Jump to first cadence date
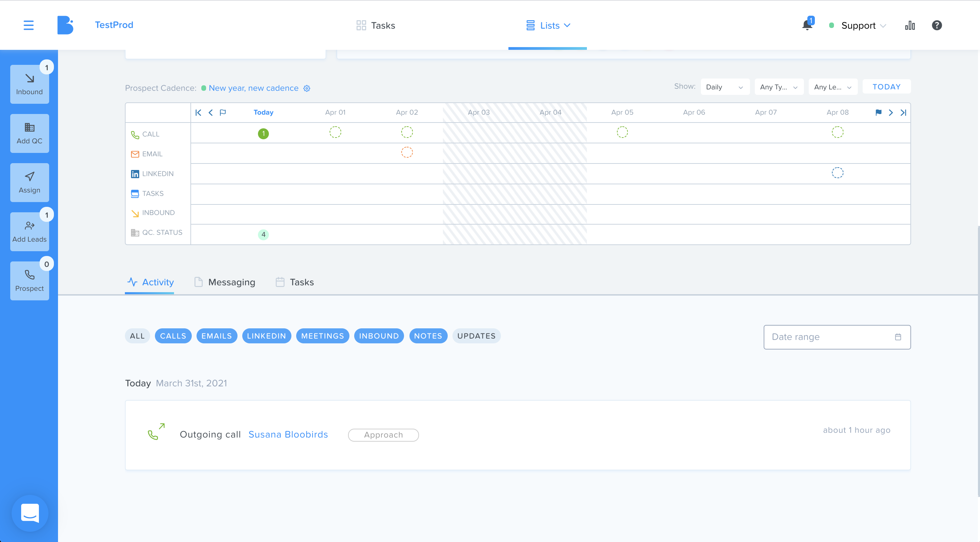 (198, 112)
